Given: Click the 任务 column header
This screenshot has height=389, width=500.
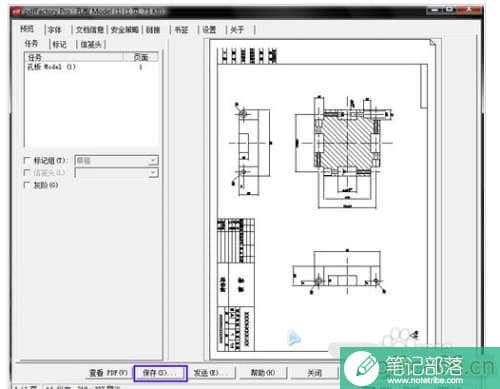Looking at the screenshot, I should tap(75, 57).
